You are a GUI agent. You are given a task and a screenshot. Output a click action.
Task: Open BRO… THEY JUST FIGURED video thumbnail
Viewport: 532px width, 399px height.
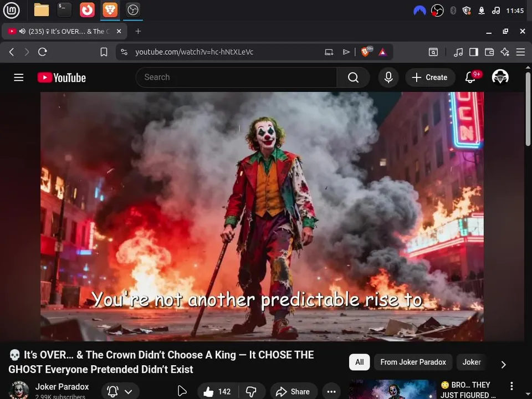[x=392, y=389]
